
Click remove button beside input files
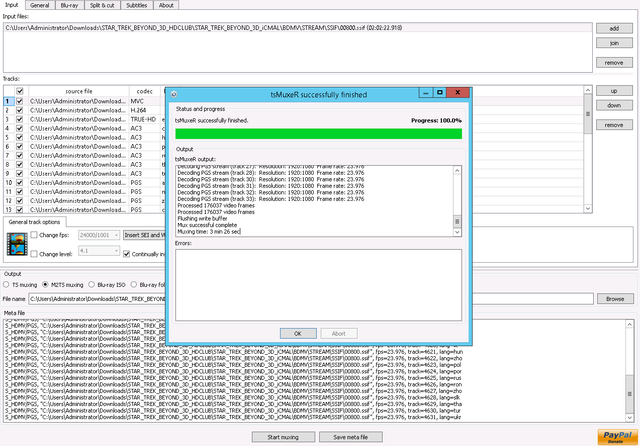point(614,62)
